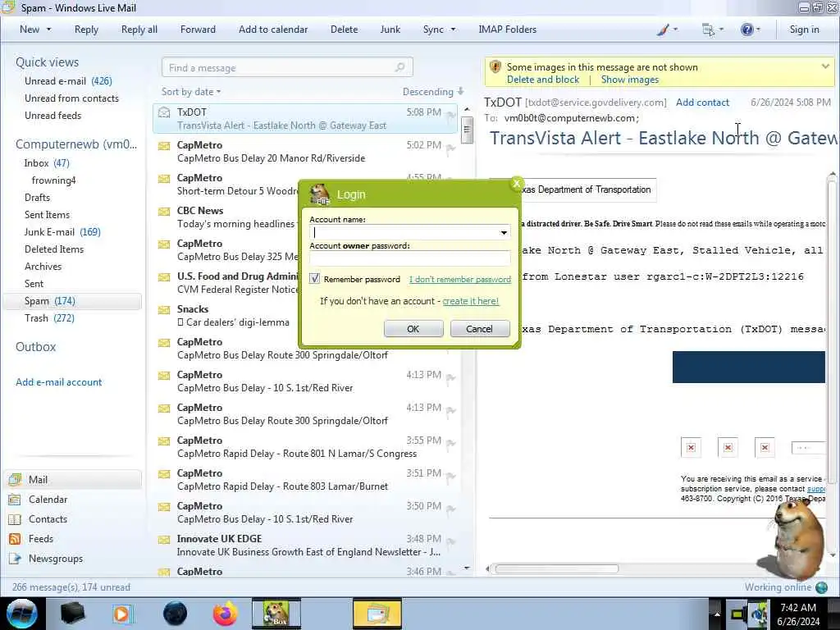
Task: Click the Add e-mail account link
Action: [x=58, y=382]
